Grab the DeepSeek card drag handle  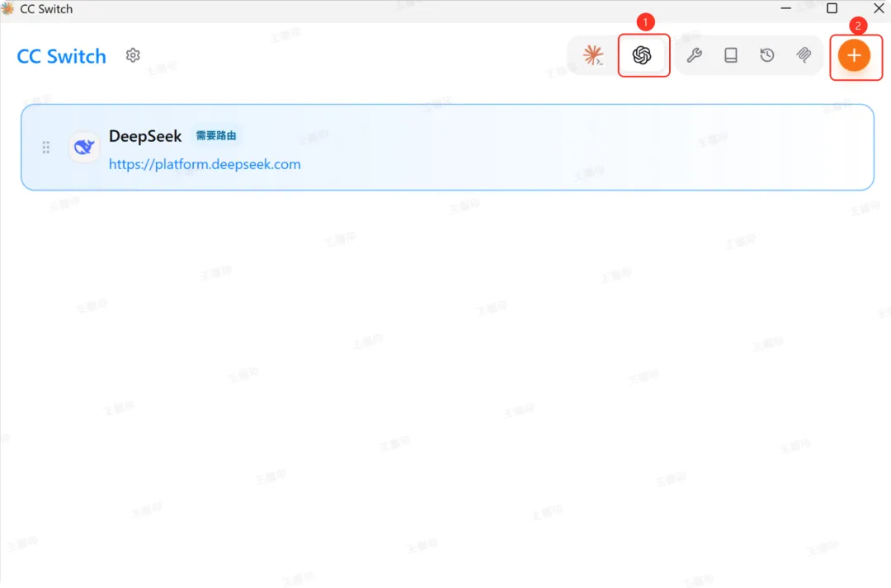[x=46, y=148]
